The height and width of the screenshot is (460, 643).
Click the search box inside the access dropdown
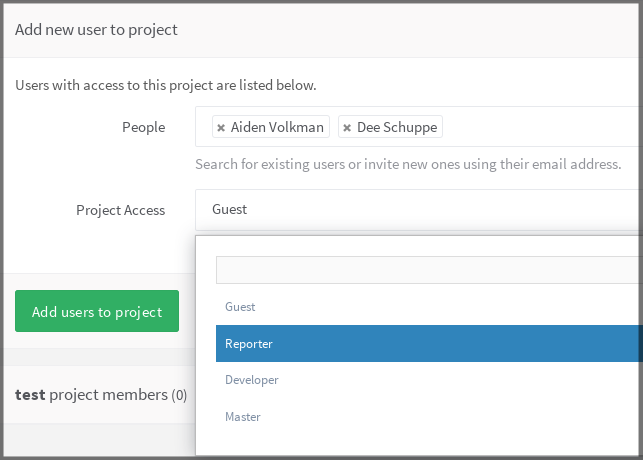[428, 270]
